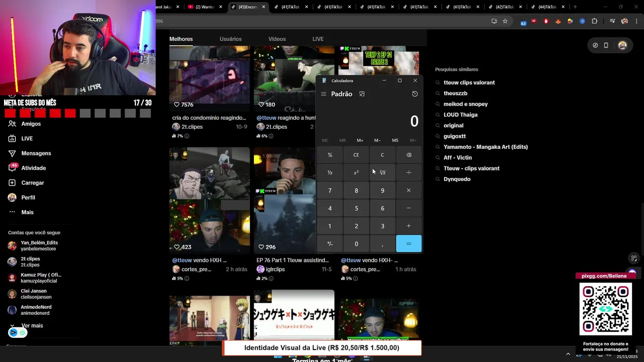Click the C clear key in Calculator
The width and height of the screenshot is (644, 362).
pyautogui.click(x=382, y=155)
